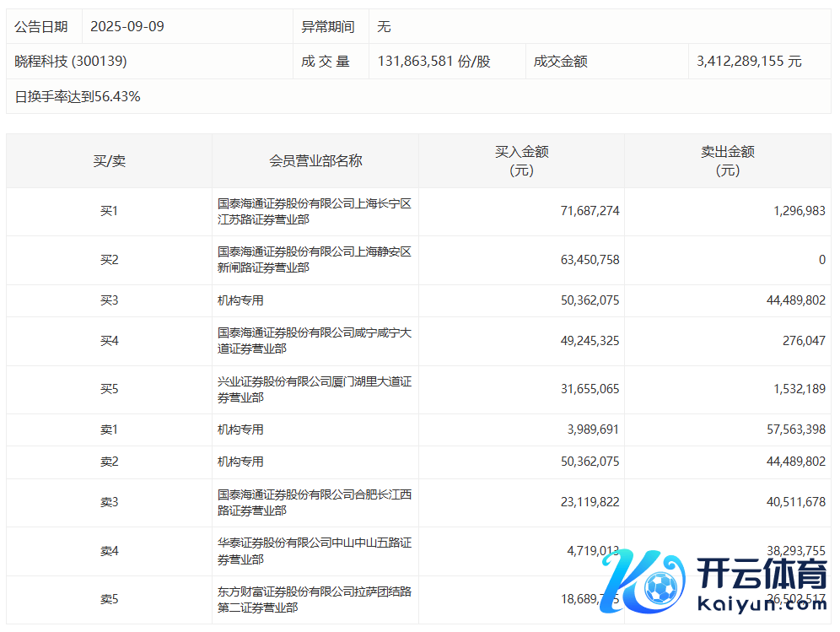The image size is (840, 632).
Task: Open 兴业证券 厦门湖里大道 branch in 买5 row
Action: tap(314, 390)
